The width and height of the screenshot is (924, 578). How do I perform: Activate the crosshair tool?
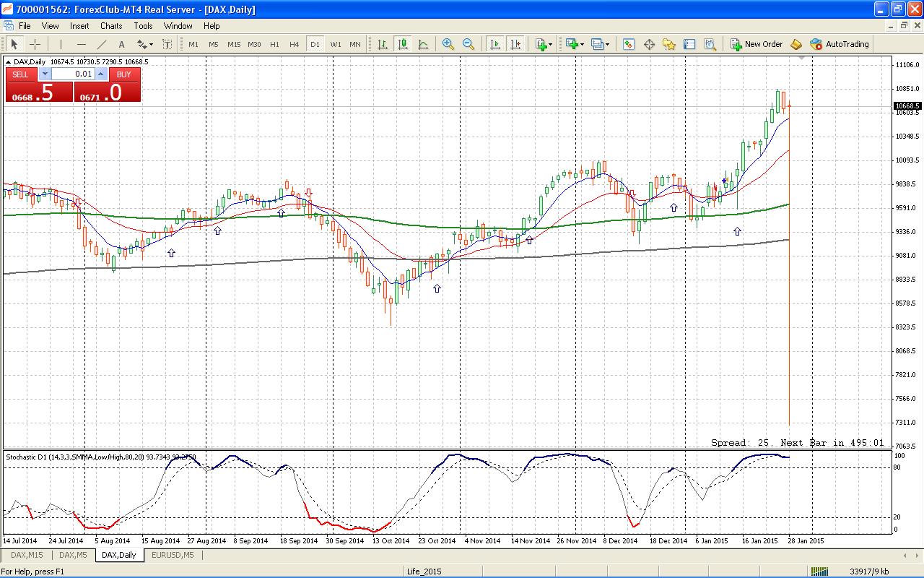coord(34,44)
